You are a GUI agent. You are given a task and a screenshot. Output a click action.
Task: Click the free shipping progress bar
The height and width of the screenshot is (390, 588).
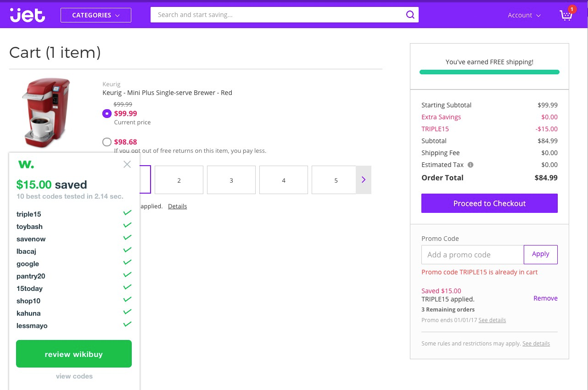[489, 72]
